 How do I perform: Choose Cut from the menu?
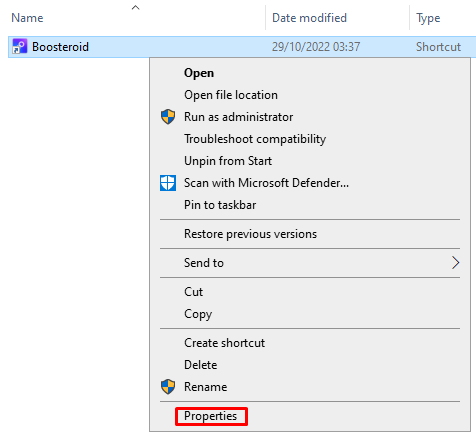[193, 292]
